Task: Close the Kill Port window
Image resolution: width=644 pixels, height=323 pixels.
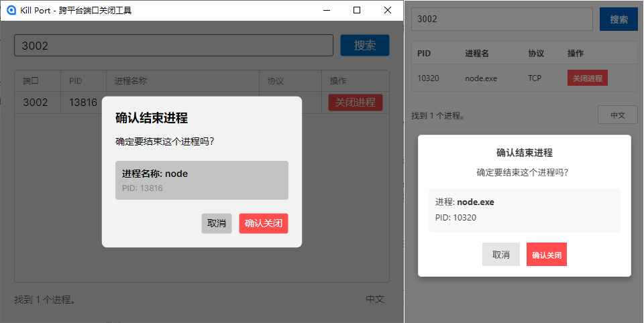Action: pos(388,10)
